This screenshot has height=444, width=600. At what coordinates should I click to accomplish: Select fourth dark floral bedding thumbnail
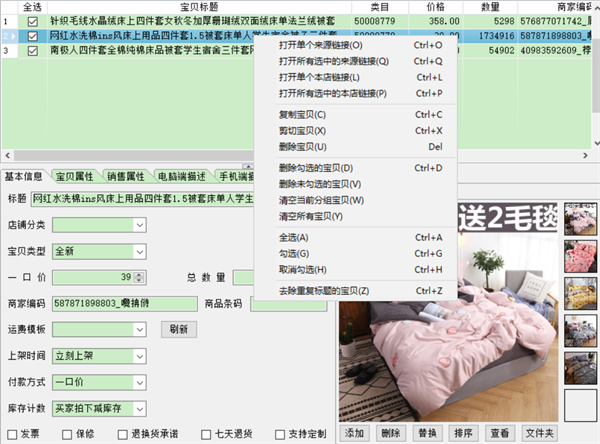580,331
